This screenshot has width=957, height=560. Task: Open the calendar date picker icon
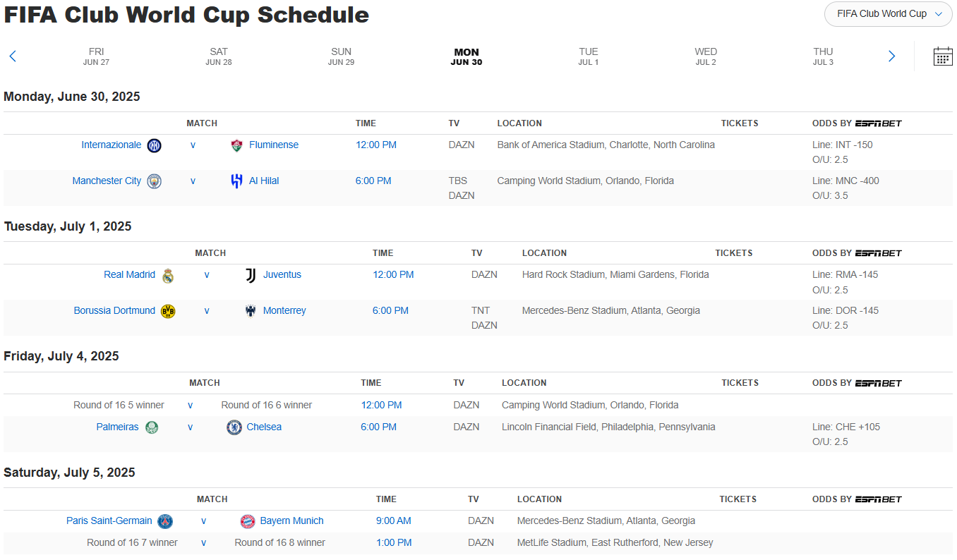(x=943, y=56)
